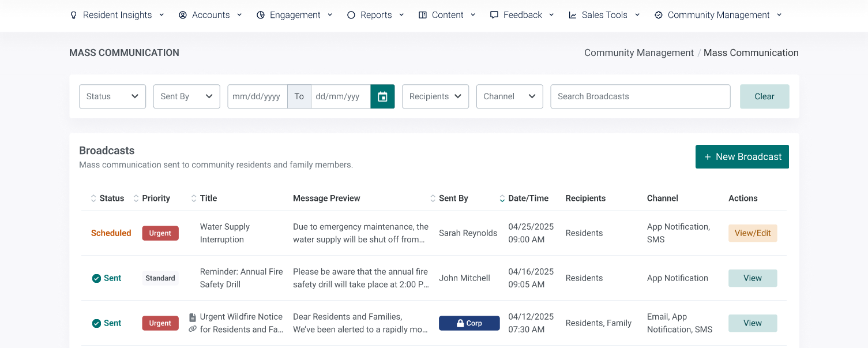Click Urgent badge on Water Supply row
The image size is (868, 348).
160,233
